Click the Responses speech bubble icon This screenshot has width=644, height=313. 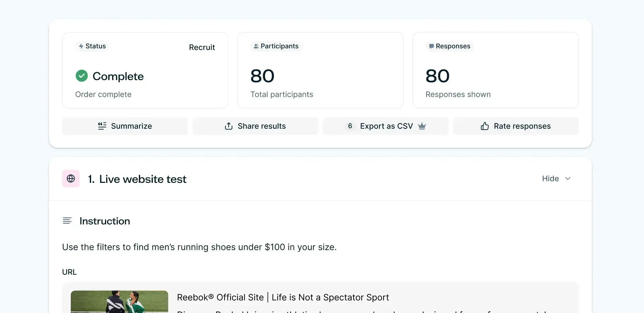click(x=431, y=46)
